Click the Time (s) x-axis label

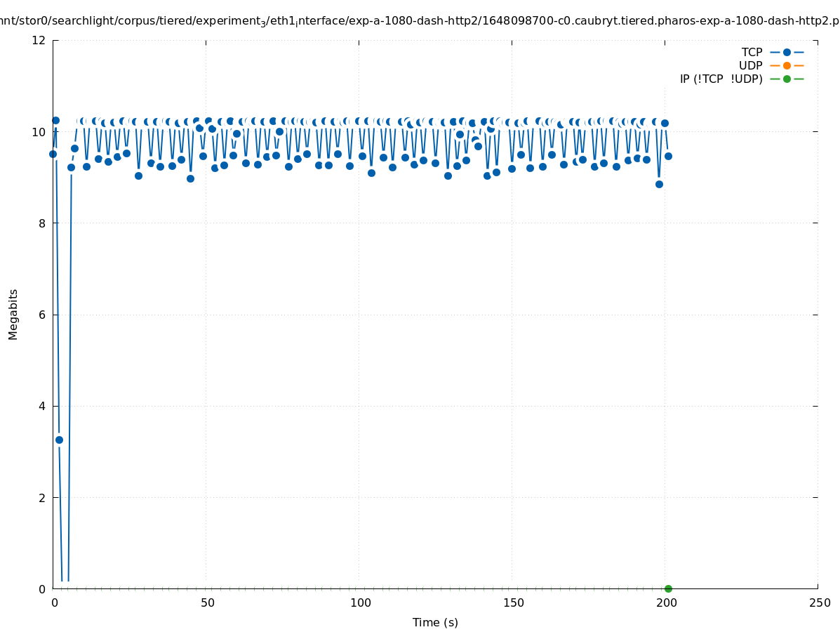click(435, 622)
